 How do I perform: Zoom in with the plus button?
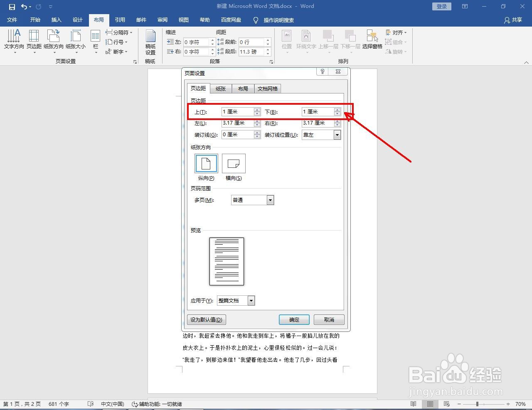click(508, 404)
